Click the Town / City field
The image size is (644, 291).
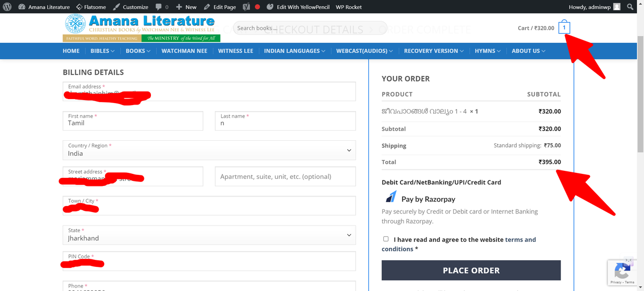[x=209, y=206]
